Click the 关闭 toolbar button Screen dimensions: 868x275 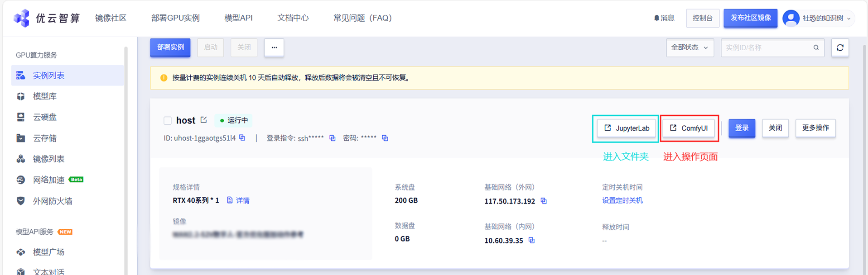pyautogui.click(x=244, y=47)
